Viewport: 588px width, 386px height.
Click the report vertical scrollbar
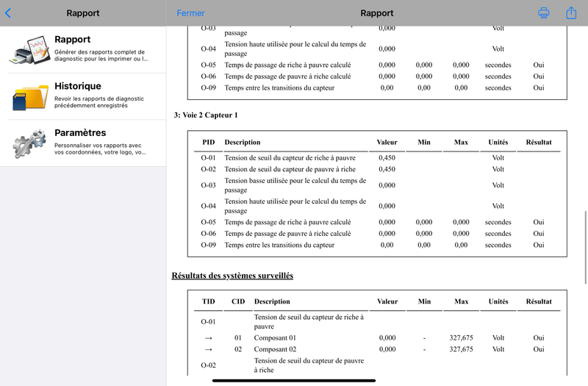click(585, 248)
